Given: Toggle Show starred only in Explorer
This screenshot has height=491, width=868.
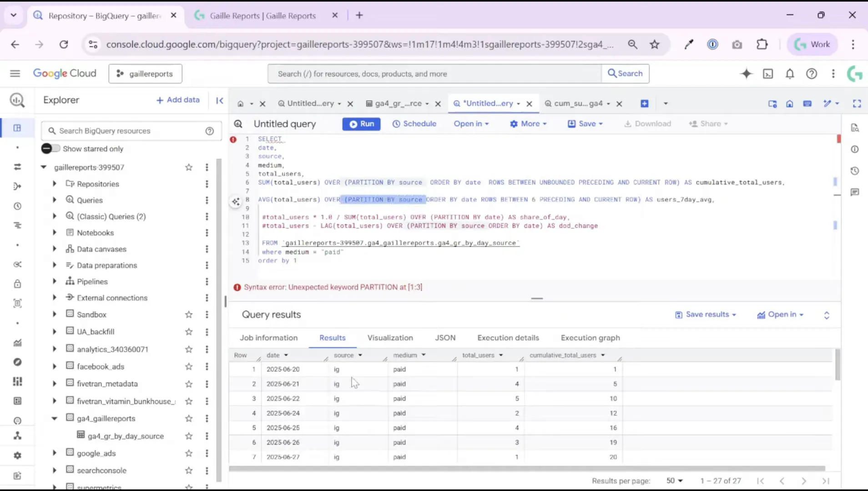Looking at the screenshot, I should coord(50,148).
